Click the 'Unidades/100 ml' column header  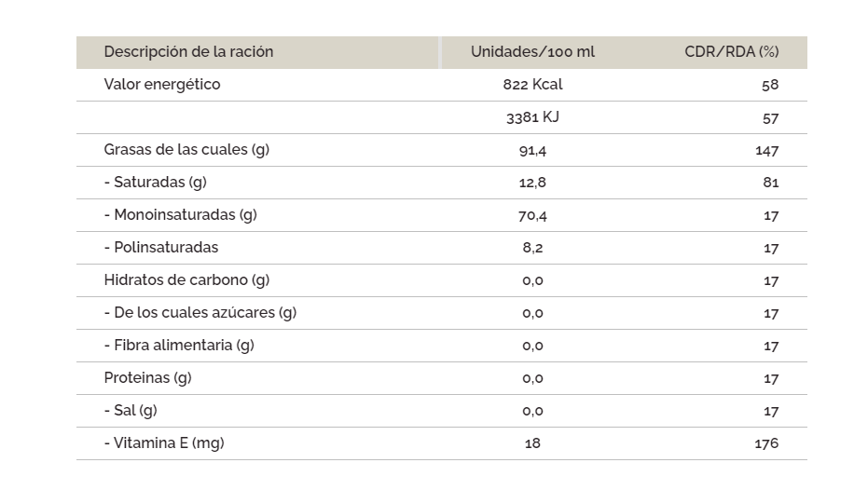click(532, 52)
